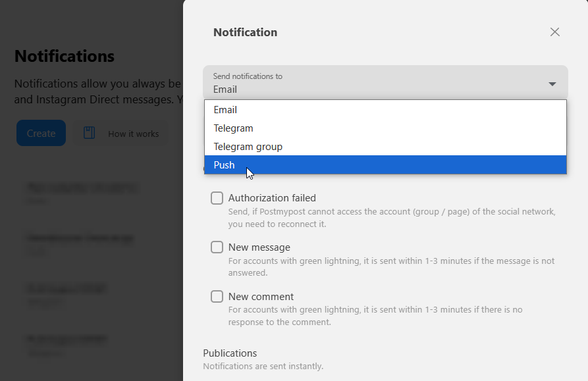The image size is (588, 381).
Task: Open the Send notifications to dropdown
Action: 385,83
